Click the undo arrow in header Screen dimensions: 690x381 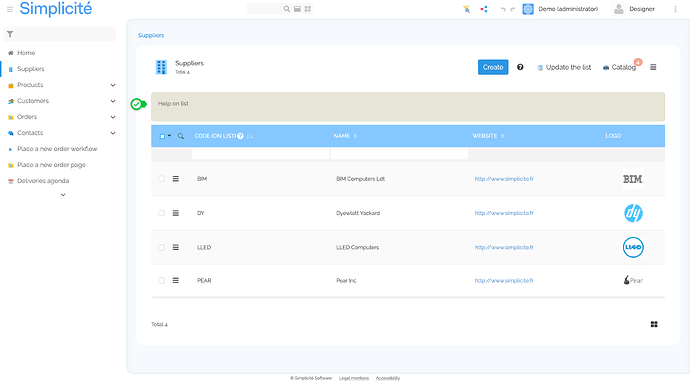point(503,9)
